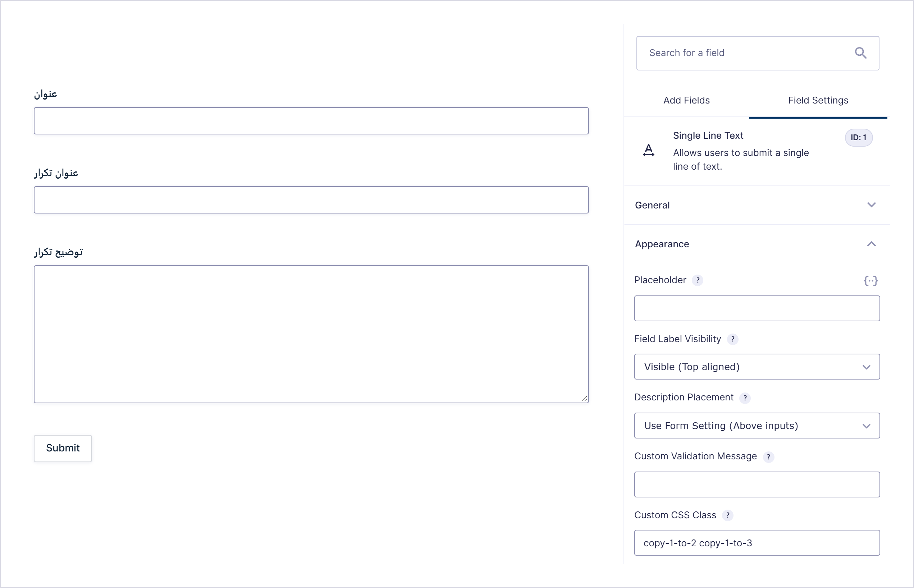Screen dimensions: 914x588
Task: Open help tooltip for Custom CSS Class
Action: point(728,515)
